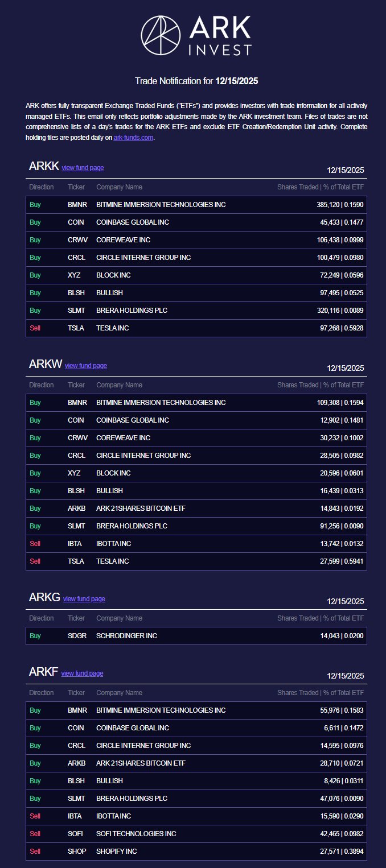
Task: Click the ARKF Company Name column header
Action: 120,693
